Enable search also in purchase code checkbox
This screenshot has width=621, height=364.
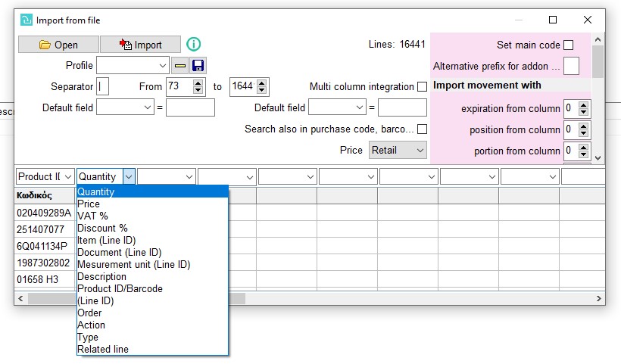tap(422, 129)
